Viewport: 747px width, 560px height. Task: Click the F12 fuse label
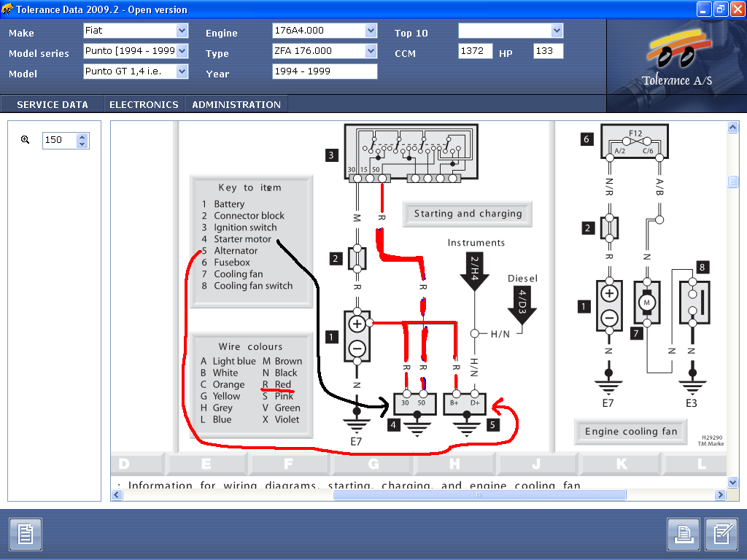(635, 133)
